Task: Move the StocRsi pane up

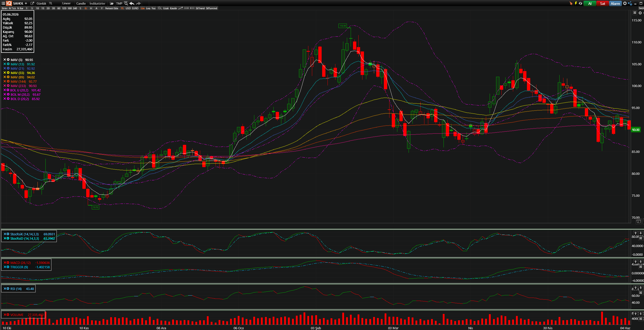Action: pyautogui.click(x=636, y=233)
